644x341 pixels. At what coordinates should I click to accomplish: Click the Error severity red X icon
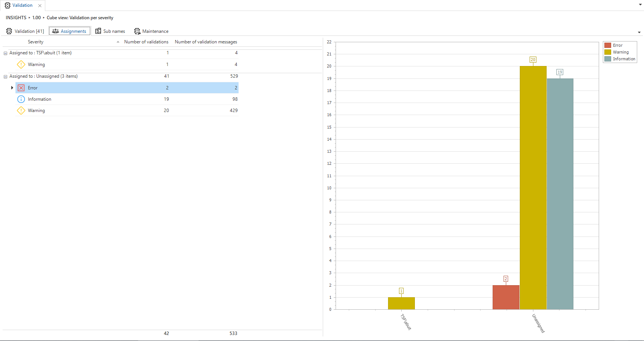[x=21, y=88]
